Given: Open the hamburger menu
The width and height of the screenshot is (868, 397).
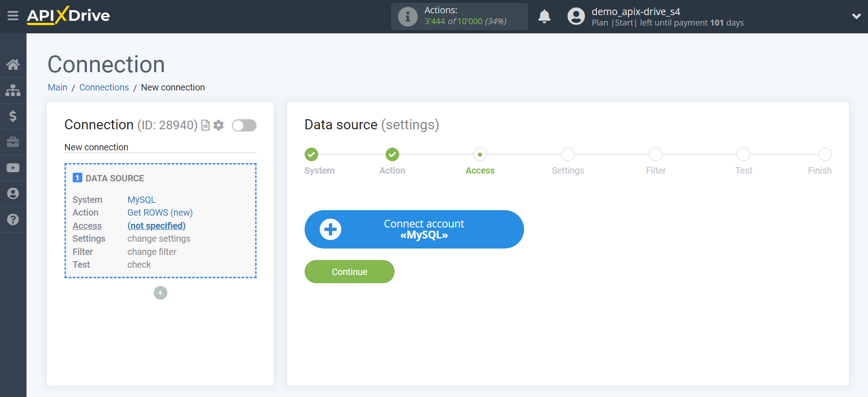Looking at the screenshot, I should coord(13,16).
